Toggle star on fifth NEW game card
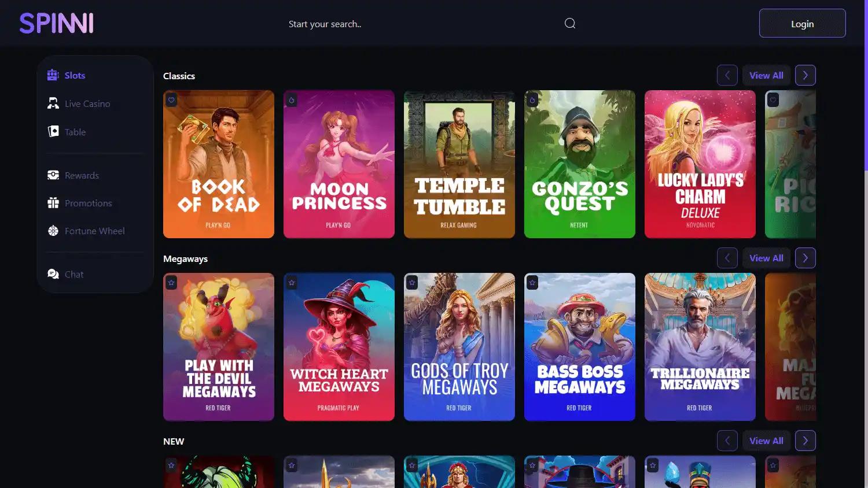Image resolution: width=868 pixels, height=488 pixels. click(653, 465)
